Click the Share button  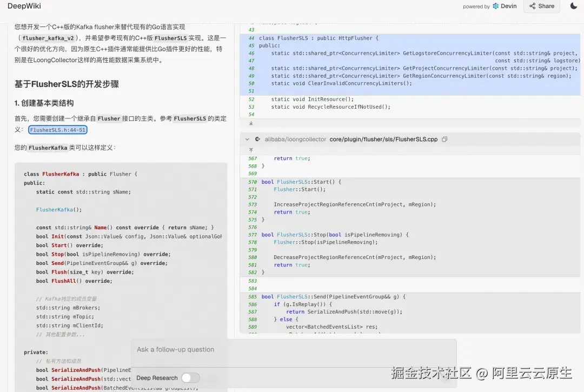click(541, 6)
